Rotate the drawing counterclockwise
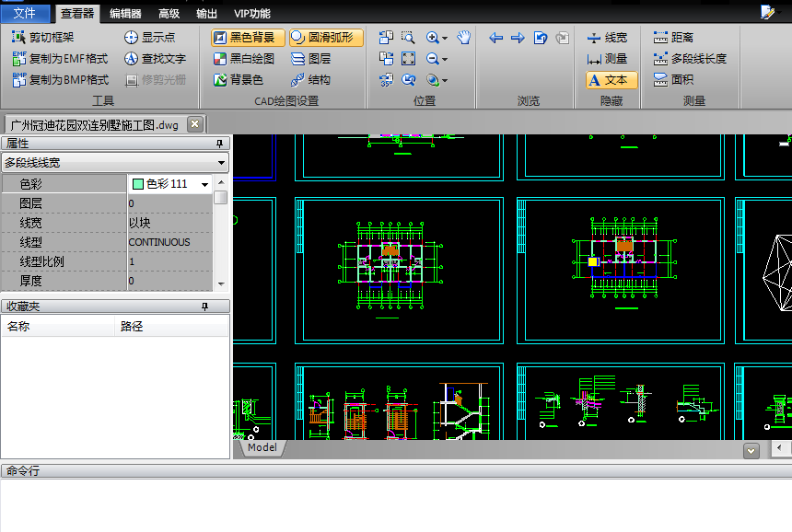Screen dimensions: 792x532 click(386, 38)
